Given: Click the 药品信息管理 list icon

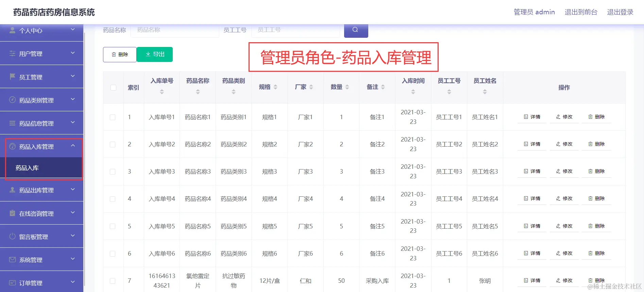Looking at the screenshot, I should [x=13, y=123].
